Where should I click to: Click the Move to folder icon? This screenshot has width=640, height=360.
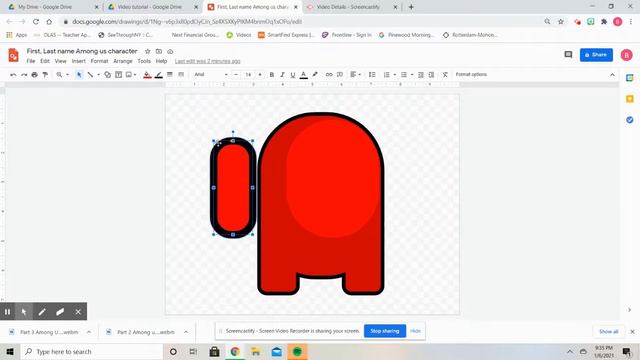pos(159,51)
